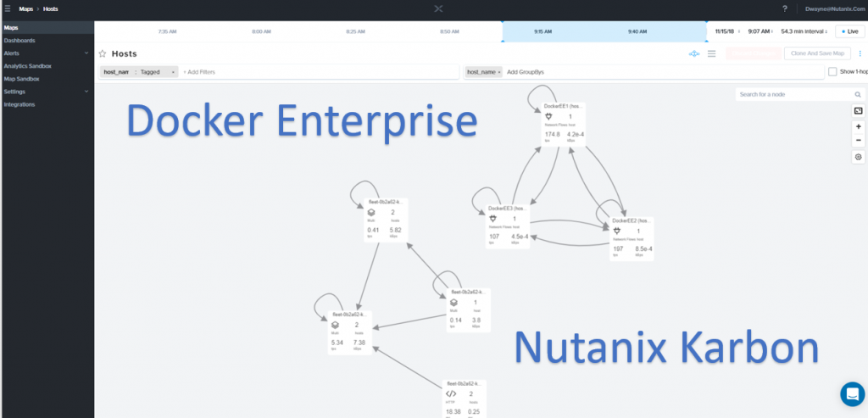Switch to the graph map view icon
This screenshot has height=418, width=868.
[694, 53]
